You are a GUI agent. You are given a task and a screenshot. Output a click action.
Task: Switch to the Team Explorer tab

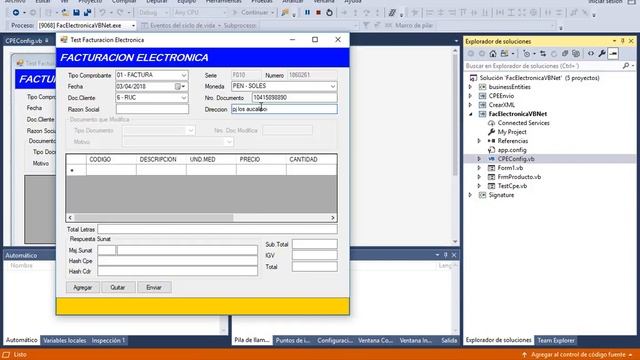556,340
